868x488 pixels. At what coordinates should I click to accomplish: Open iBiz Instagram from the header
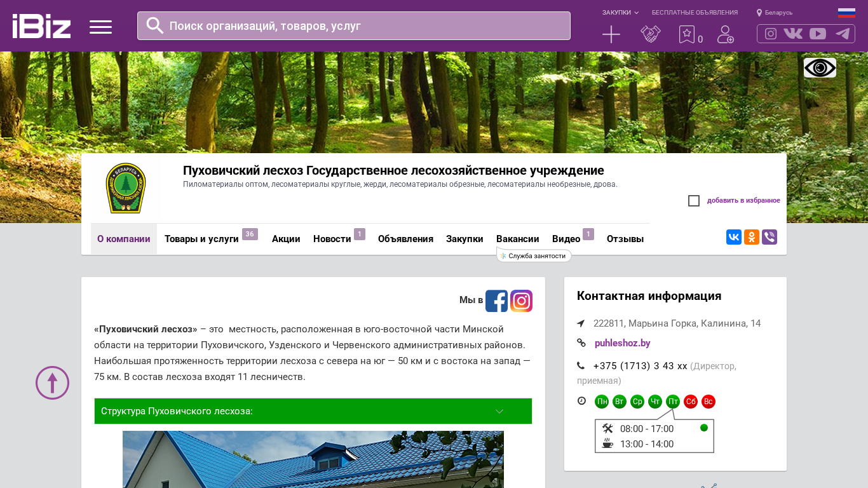pyautogui.click(x=771, y=34)
